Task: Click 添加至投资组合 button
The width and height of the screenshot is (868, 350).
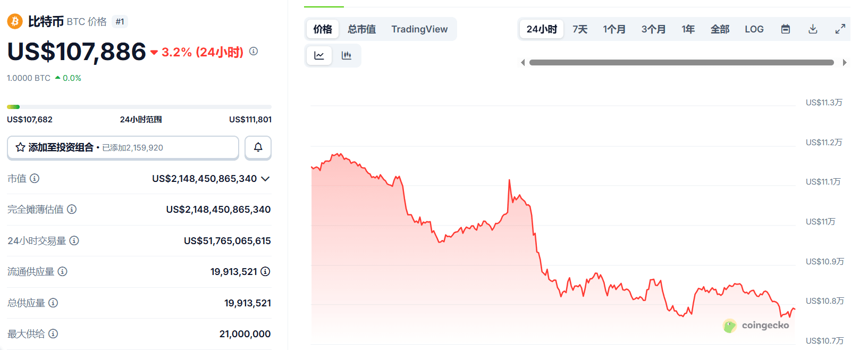Action: click(x=123, y=147)
